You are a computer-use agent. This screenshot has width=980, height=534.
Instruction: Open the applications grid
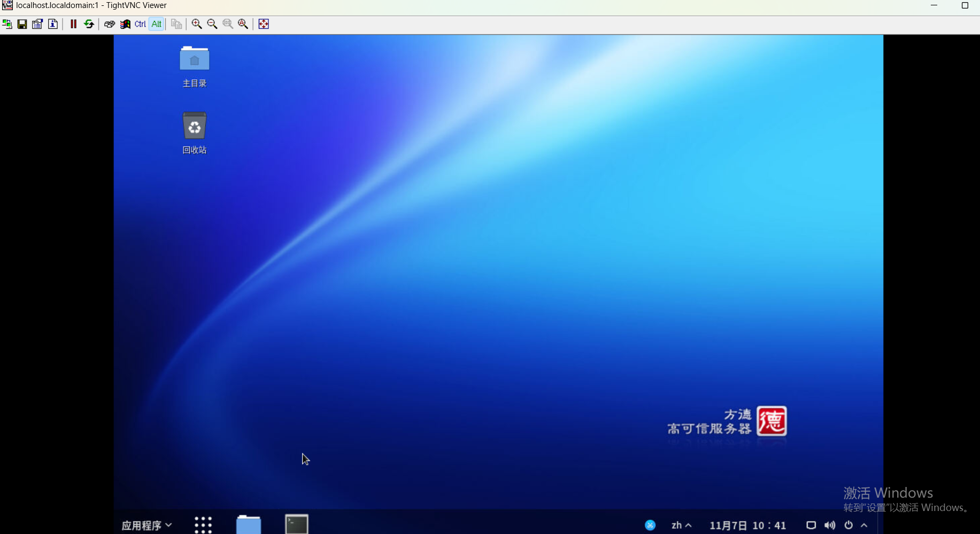coord(203,525)
